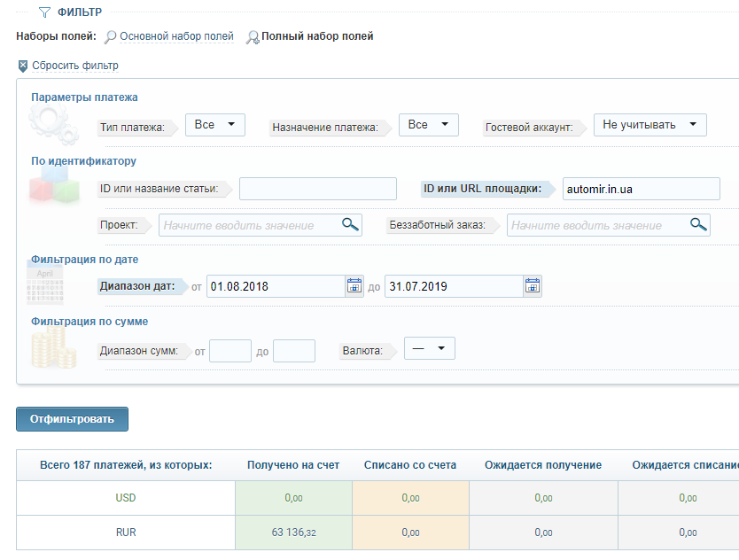
Task: Click RUR Списано со счета value 0,00
Action: 410,533
